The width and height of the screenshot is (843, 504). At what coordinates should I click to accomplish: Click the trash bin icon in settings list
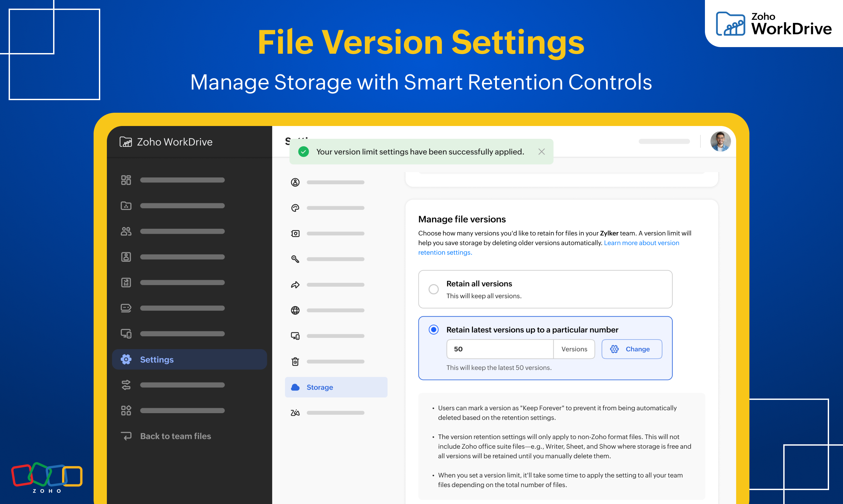click(295, 362)
